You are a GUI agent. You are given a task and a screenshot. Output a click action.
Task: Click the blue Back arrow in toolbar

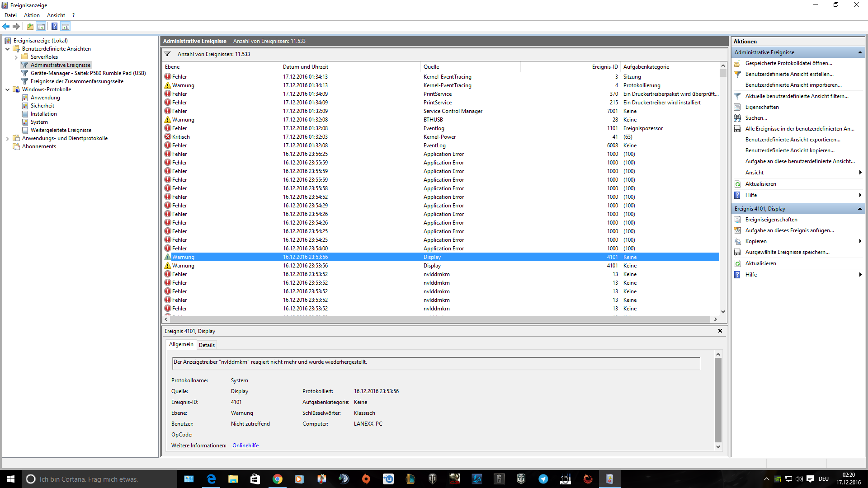click(6, 26)
